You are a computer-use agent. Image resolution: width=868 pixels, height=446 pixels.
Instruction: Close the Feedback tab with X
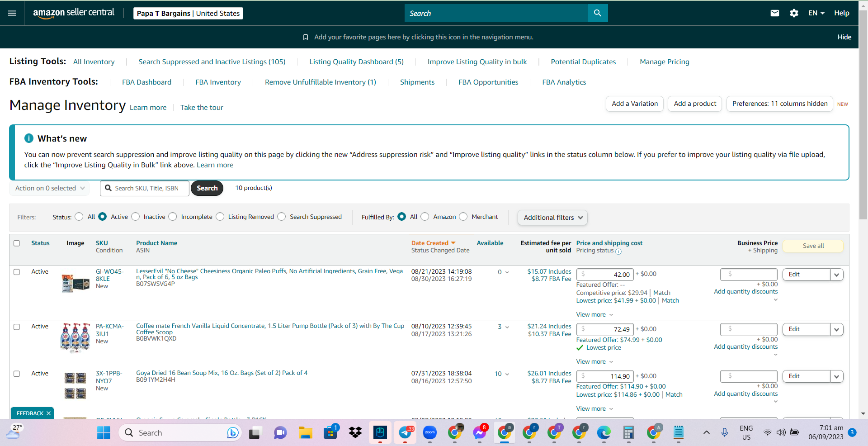[48, 413]
